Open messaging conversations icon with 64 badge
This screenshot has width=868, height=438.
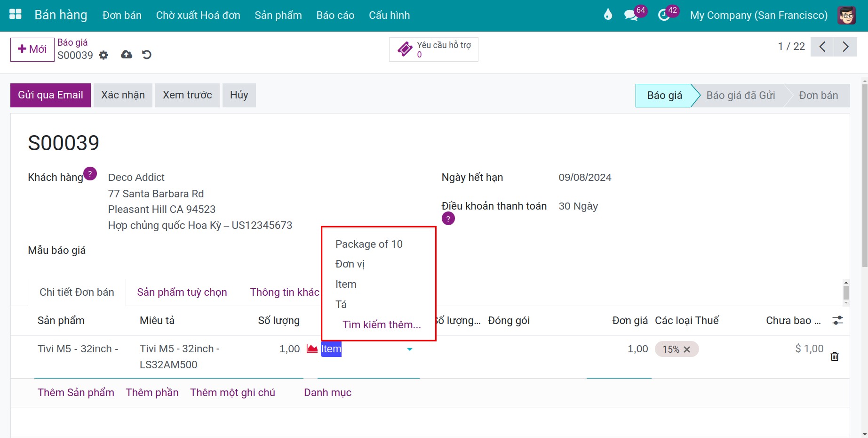point(630,15)
